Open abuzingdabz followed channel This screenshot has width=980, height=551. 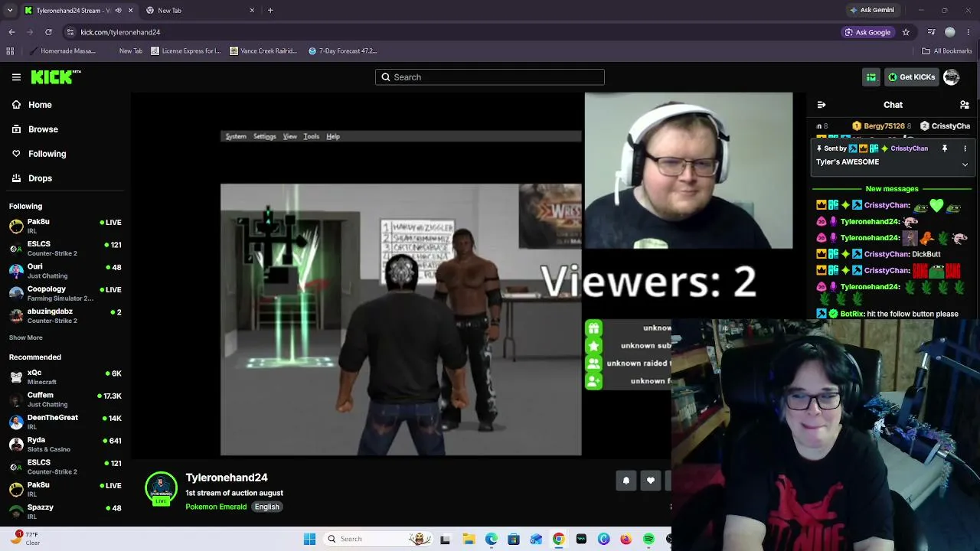click(x=64, y=315)
